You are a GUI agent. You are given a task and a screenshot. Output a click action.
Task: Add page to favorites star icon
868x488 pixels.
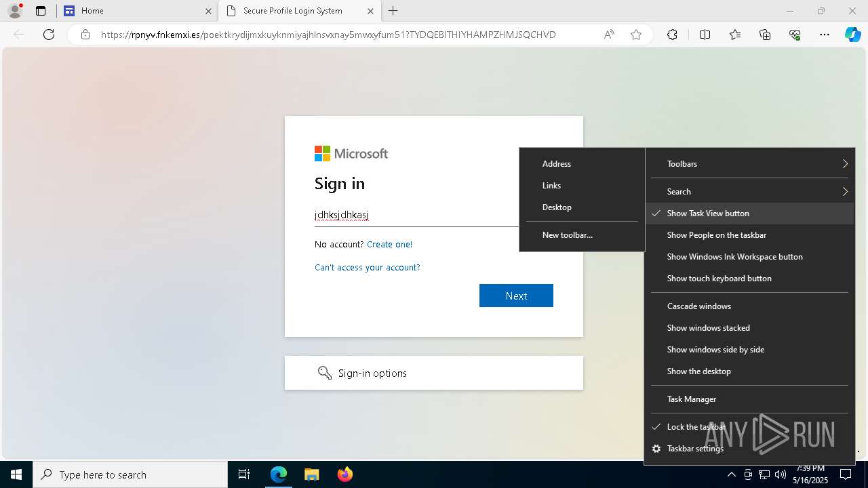(x=636, y=35)
